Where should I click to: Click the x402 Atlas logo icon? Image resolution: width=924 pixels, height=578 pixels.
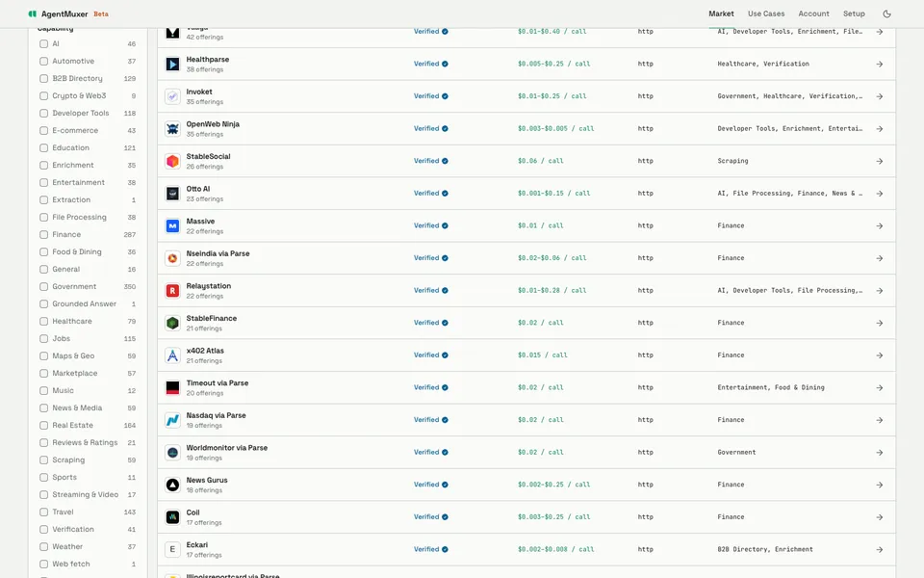click(172, 355)
